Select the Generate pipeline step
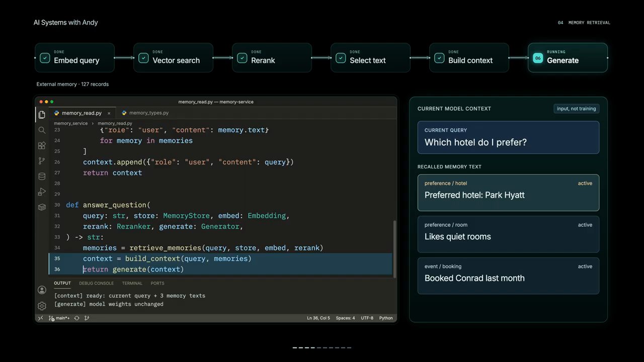The width and height of the screenshot is (644, 362). [568, 58]
